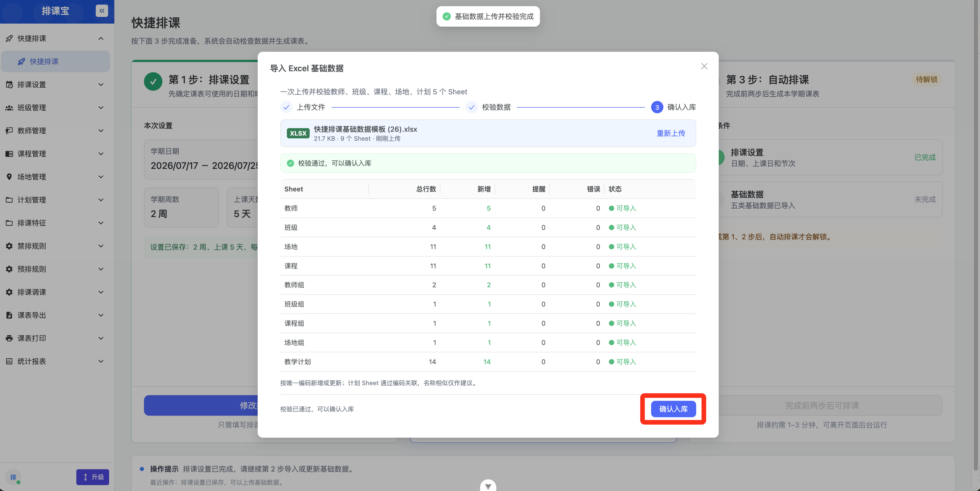
Task: Expand the 排课设置 sidebar menu
Action: pyautogui.click(x=101, y=85)
